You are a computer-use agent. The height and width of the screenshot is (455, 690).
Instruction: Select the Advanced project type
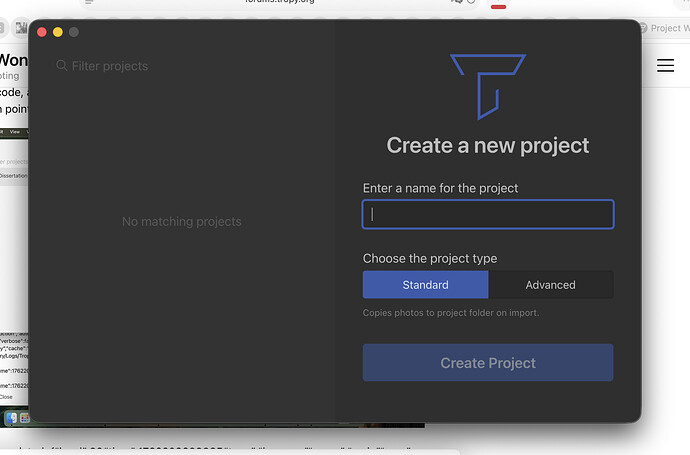[x=551, y=285]
